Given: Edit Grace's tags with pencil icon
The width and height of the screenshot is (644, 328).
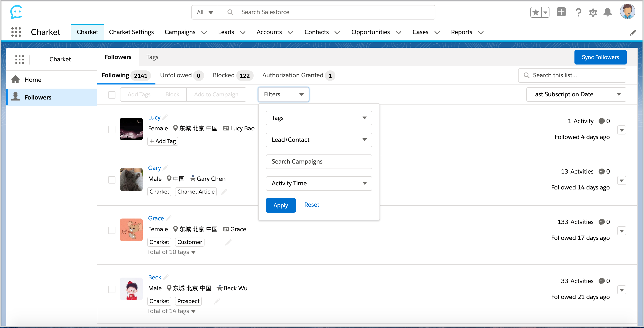Looking at the screenshot, I should point(228,242).
